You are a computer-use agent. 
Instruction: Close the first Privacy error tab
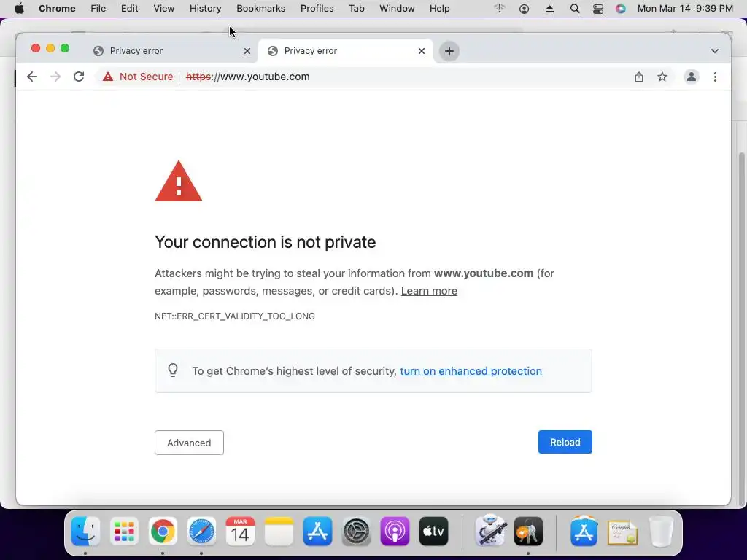click(247, 51)
